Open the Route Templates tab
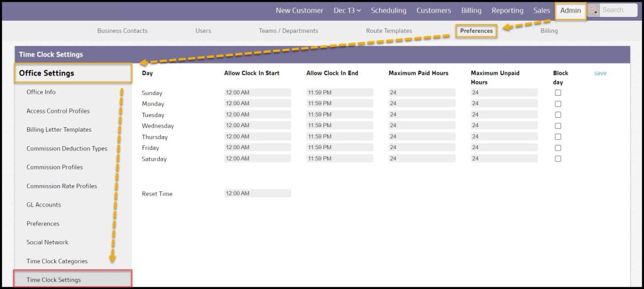 389,31
